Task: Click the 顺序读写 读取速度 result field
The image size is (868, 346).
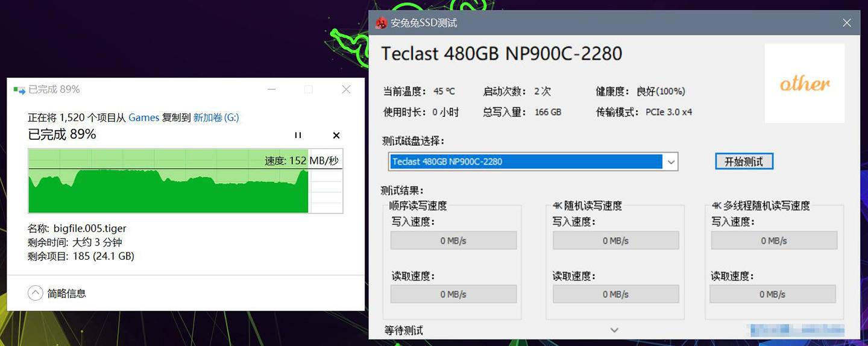Action: pyautogui.click(x=453, y=294)
